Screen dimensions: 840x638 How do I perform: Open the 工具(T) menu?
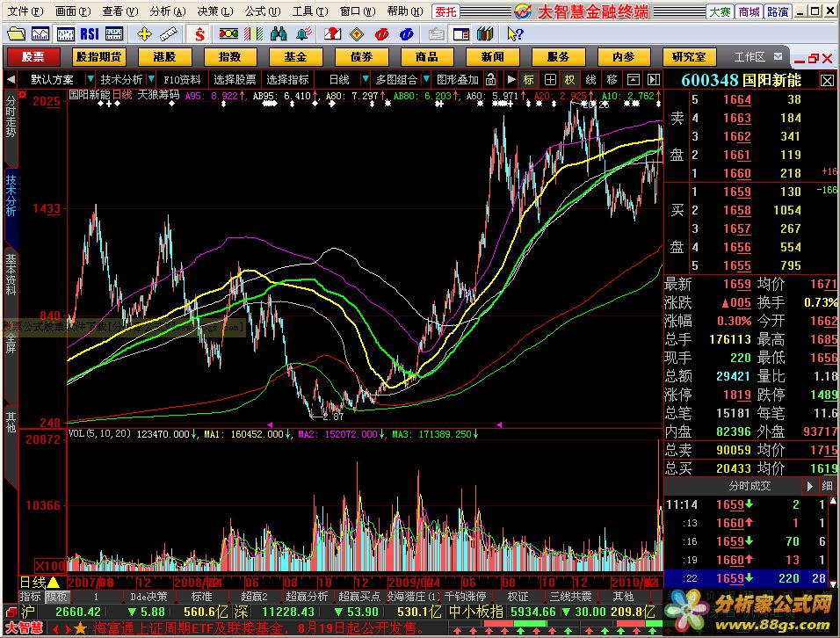point(310,11)
